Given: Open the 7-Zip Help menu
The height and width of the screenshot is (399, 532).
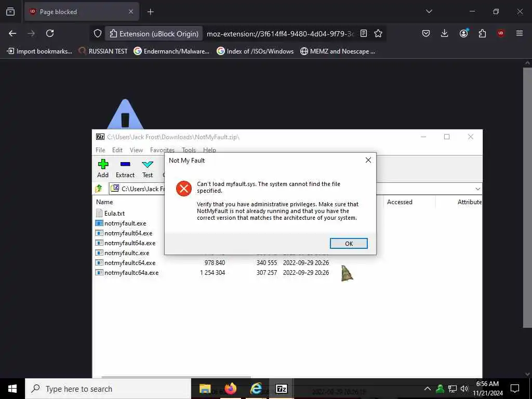Looking at the screenshot, I should click(209, 150).
